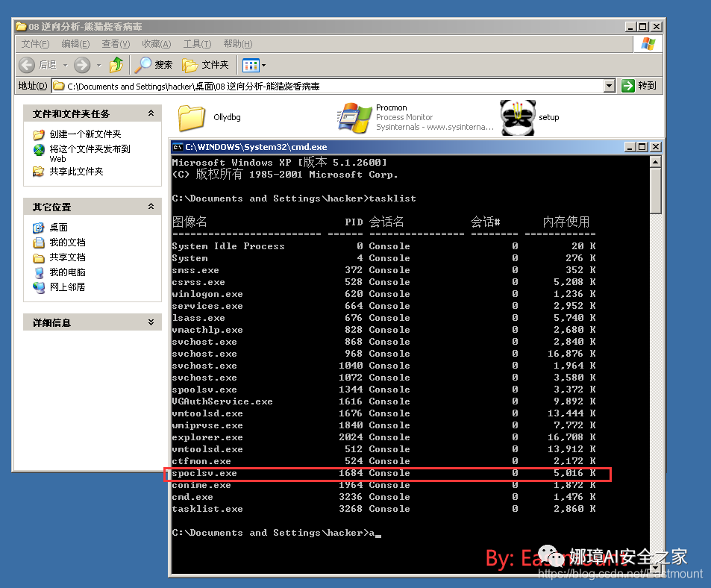Image resolution: width=711 pixels, height=588 pixels.
Task: Open the Views icon in the toolbar
Action: (251, 65)
